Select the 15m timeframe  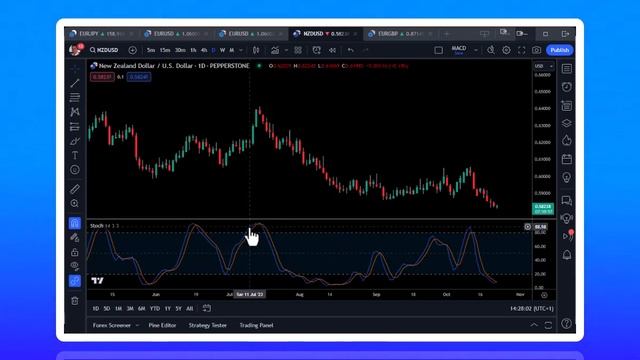[165, 50]
